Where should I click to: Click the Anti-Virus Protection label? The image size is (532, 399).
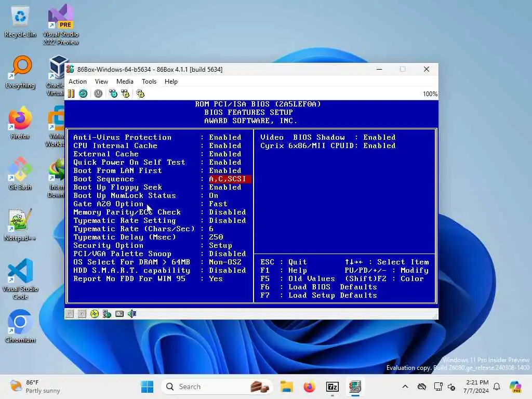[x=123, y=137]
